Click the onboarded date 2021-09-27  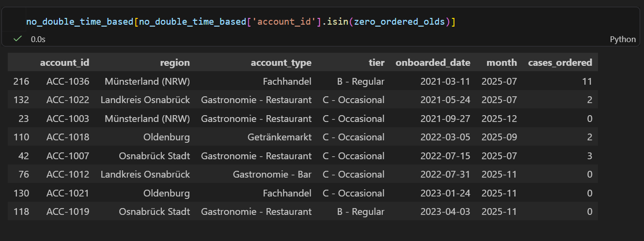[445, 119]
